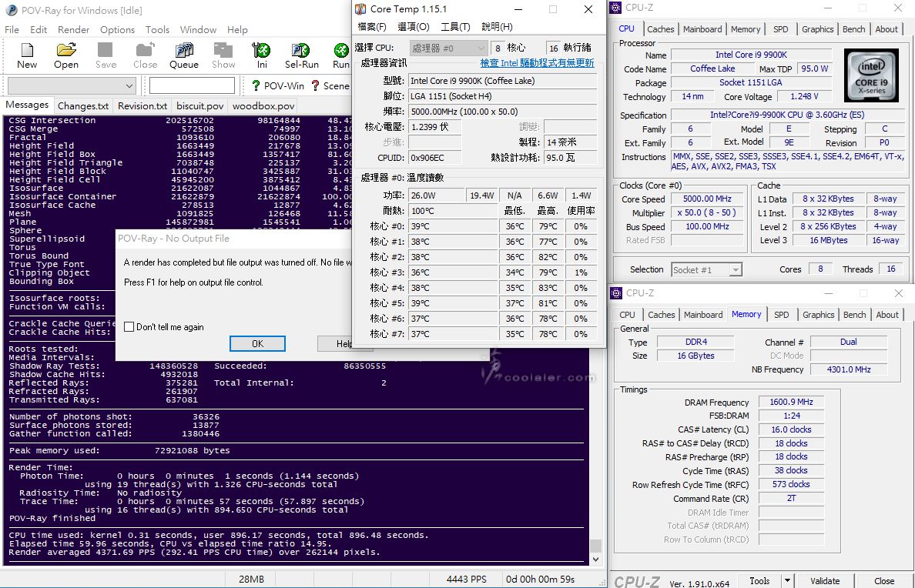Viewport: 915px width, 588px height.
Task: Switch to the Changes.txt tab
Action: point(83,106)
